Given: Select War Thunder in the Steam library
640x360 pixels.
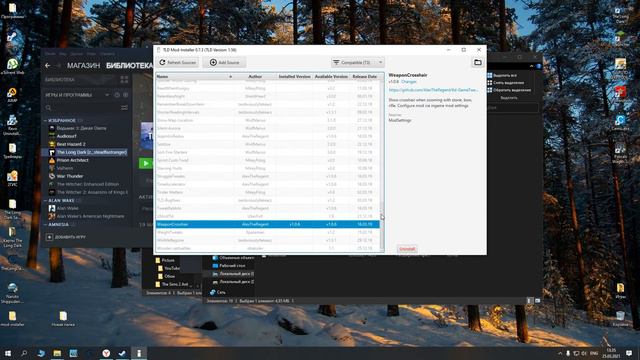Looking at the screenshot, I should [x=70, y=176].
